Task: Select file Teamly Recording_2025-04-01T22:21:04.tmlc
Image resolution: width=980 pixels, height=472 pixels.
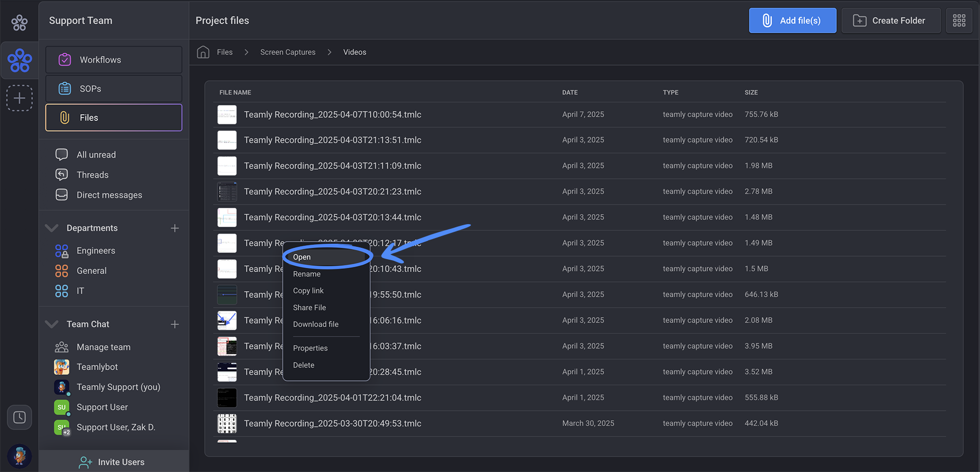Action: (x=332, y=397)
